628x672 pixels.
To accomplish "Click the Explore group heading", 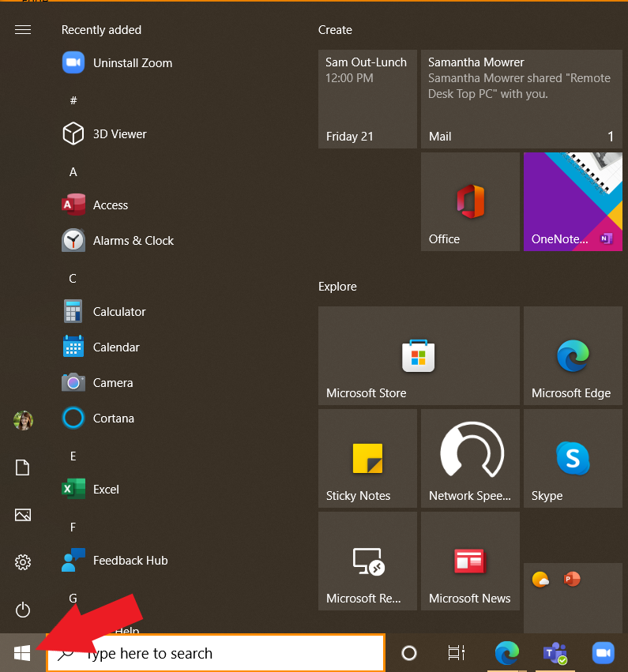I will [337, 287].
